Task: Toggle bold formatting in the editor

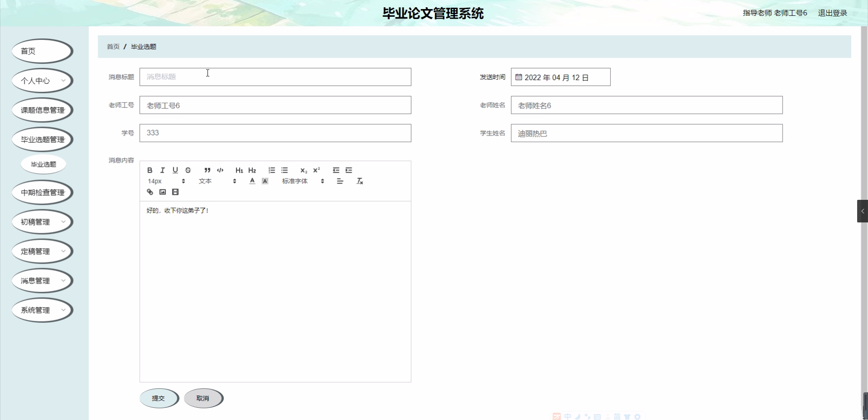Action: 150,170
